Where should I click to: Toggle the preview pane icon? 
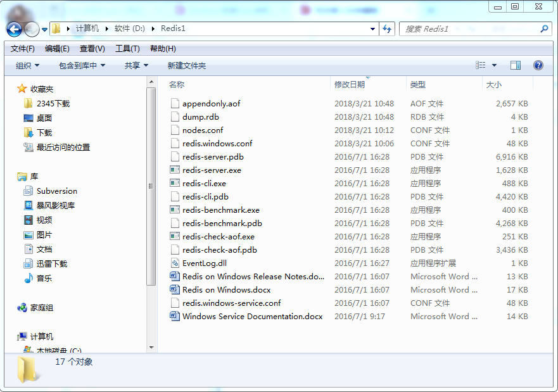click(x=516, y=65)
